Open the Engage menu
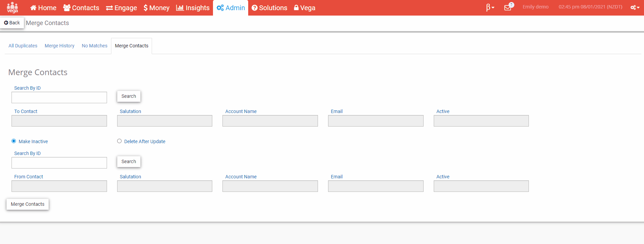This screenshot has height=244, width=644. pos(121,8)
